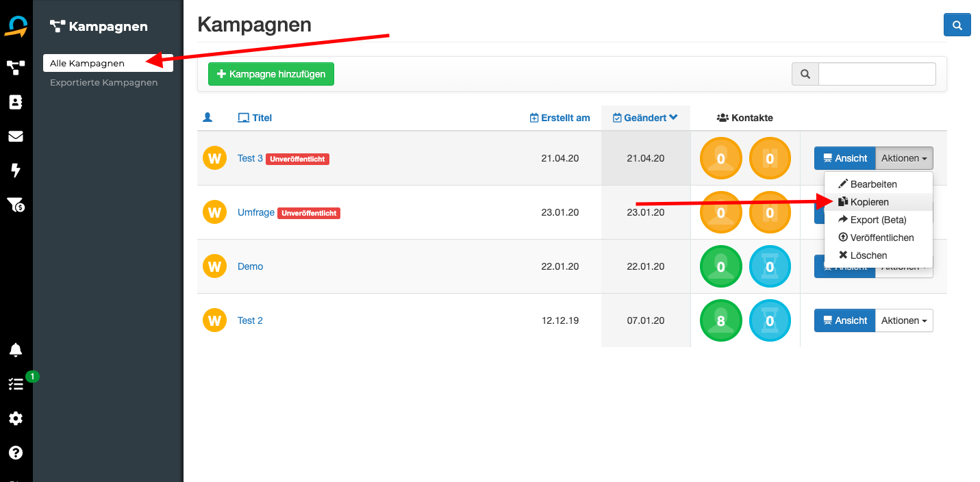Open the contacts icon in left rail
The image size is (980, 482).
tap(16, 102)
